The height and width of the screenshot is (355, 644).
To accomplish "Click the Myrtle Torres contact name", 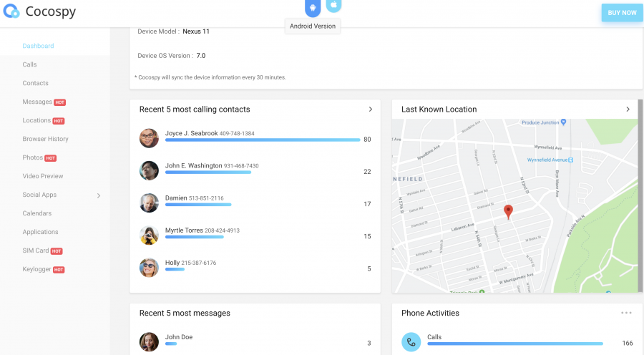I will pos(184,230).
